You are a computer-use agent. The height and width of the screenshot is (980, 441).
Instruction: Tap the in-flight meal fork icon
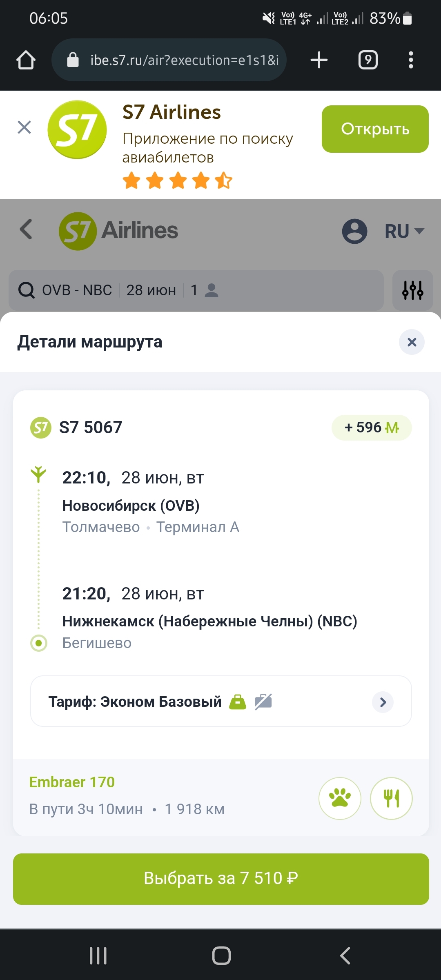pos(391,798)
